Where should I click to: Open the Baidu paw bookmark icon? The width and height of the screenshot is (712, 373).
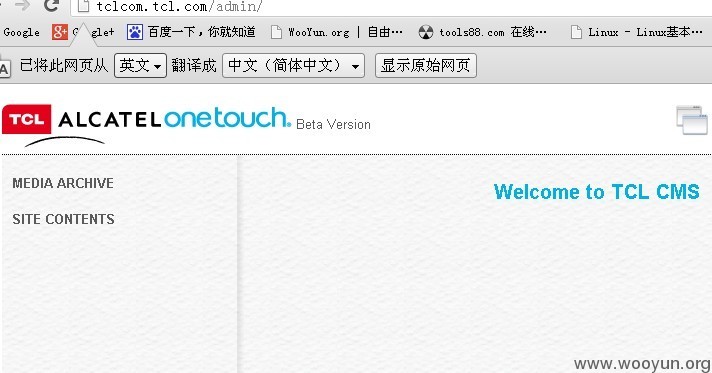[135, 32]
